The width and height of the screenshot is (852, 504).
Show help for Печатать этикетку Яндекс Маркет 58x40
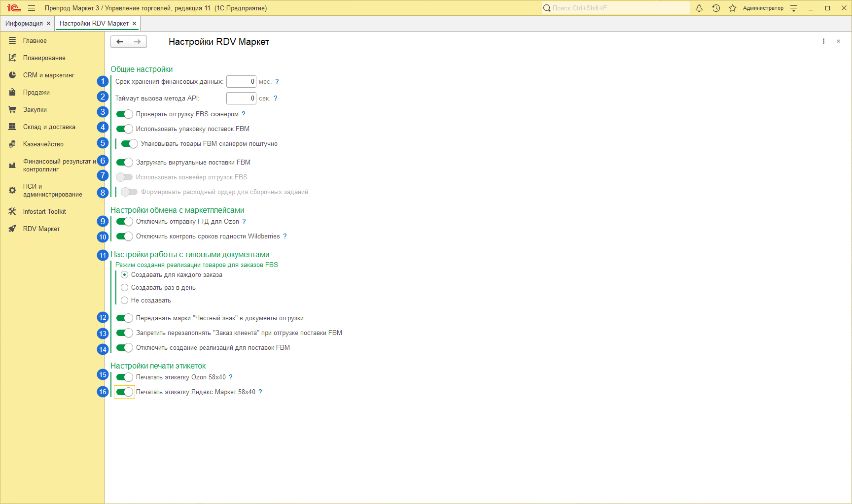[260, 392]
